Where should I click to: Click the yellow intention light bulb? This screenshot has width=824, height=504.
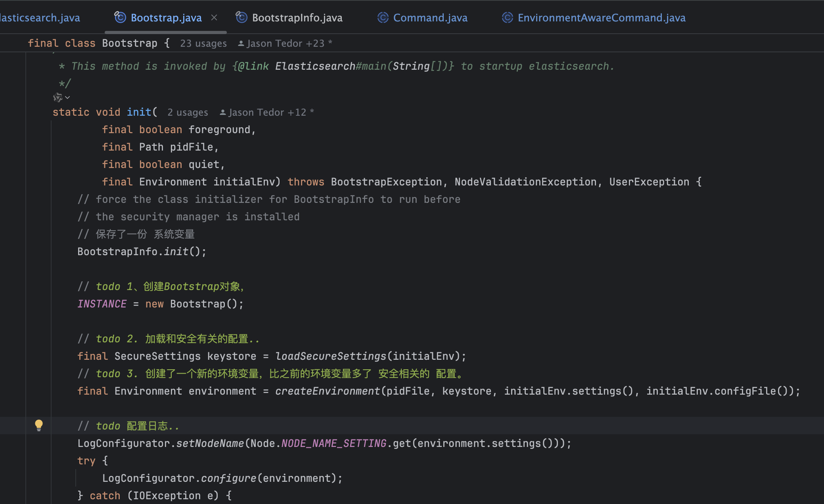pyautogui.click(x=38, y=425)
